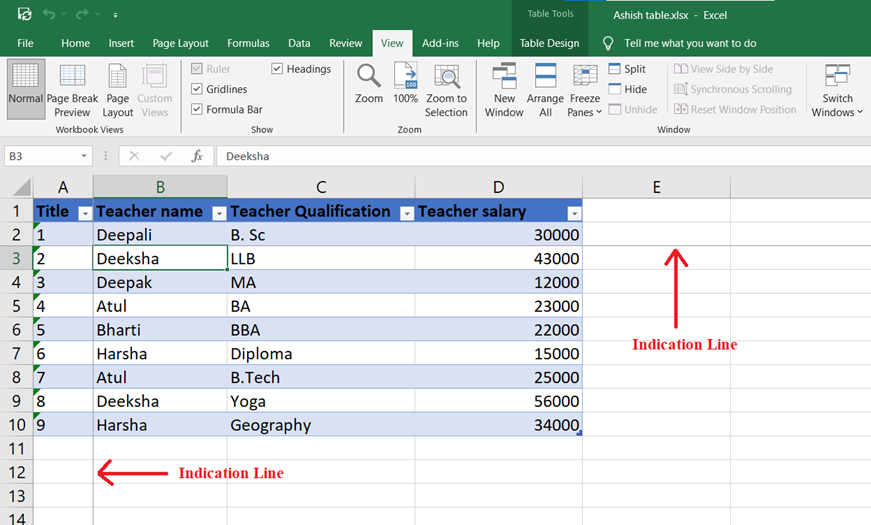Open the Teacher name filter dropdown
This screenshot has height=525, width=871.
218,212
